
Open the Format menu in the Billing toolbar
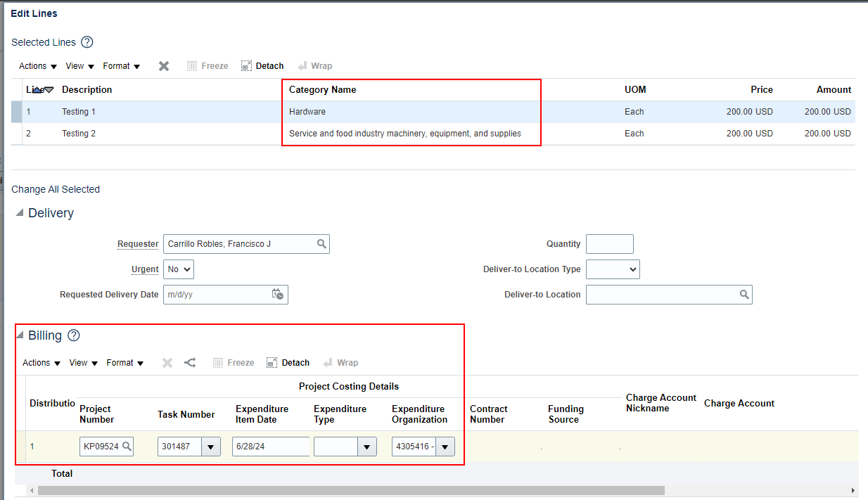[x=125, y=362]
